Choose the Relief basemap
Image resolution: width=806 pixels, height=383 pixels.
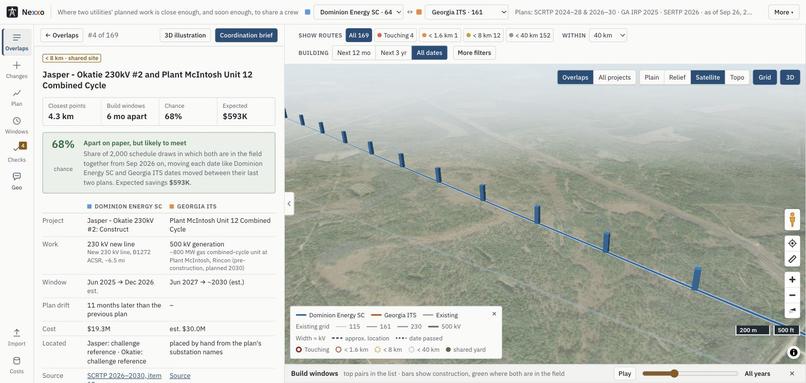677,77
